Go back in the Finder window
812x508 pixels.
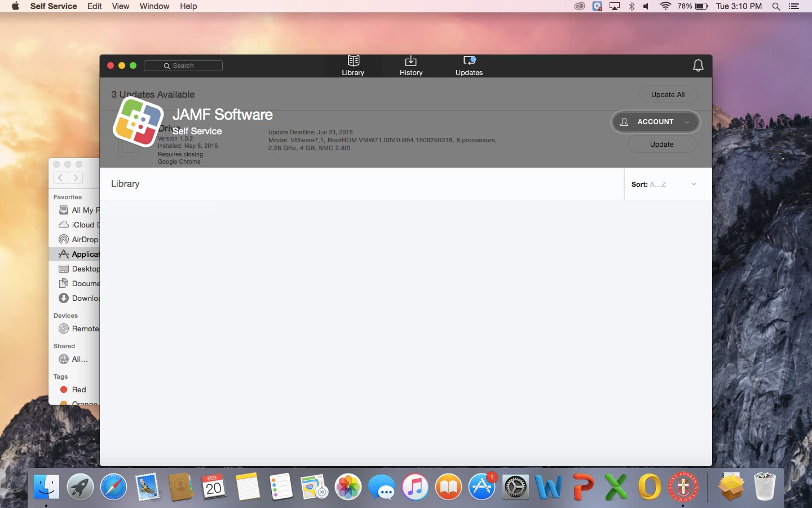tap(60, 178)
